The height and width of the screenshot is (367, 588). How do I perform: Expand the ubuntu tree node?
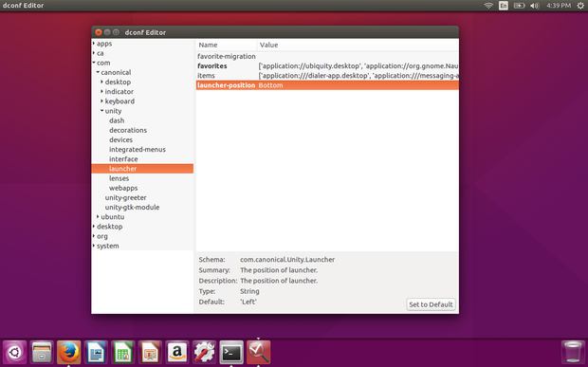98,216
